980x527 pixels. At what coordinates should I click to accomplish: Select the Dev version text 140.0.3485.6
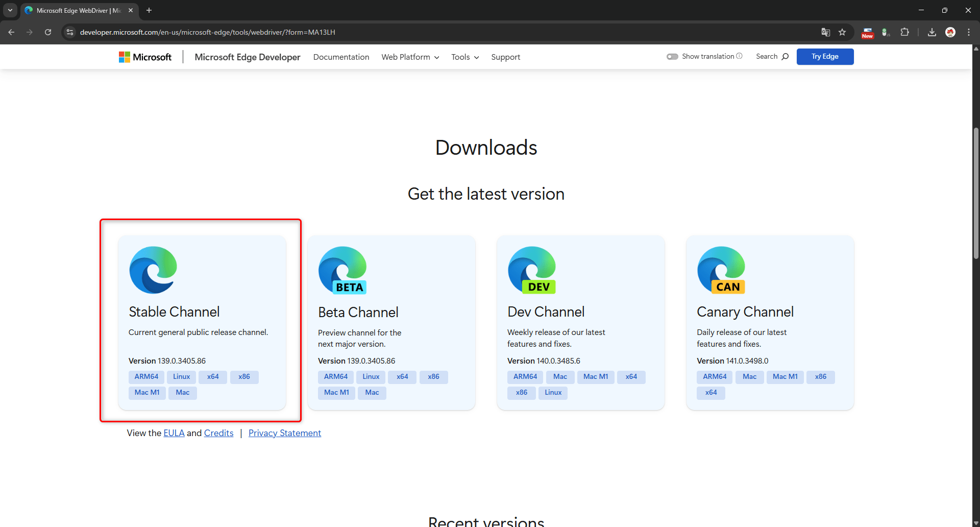coord(558,361)
